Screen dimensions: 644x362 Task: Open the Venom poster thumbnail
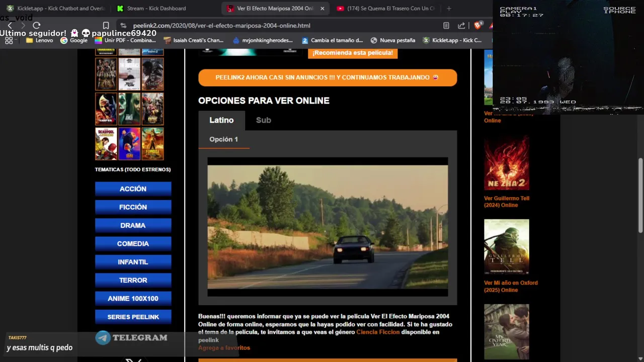pyautogui.click(x=152, y=74)
